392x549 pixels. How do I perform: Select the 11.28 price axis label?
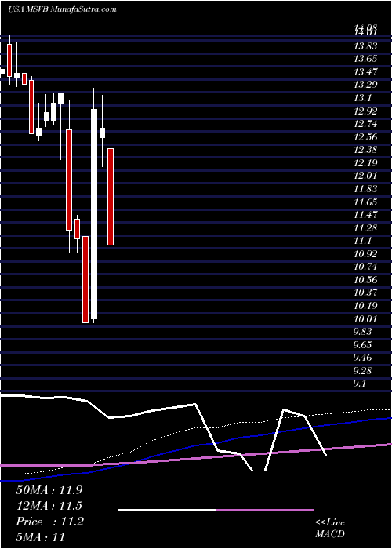(x=365, y=228)
